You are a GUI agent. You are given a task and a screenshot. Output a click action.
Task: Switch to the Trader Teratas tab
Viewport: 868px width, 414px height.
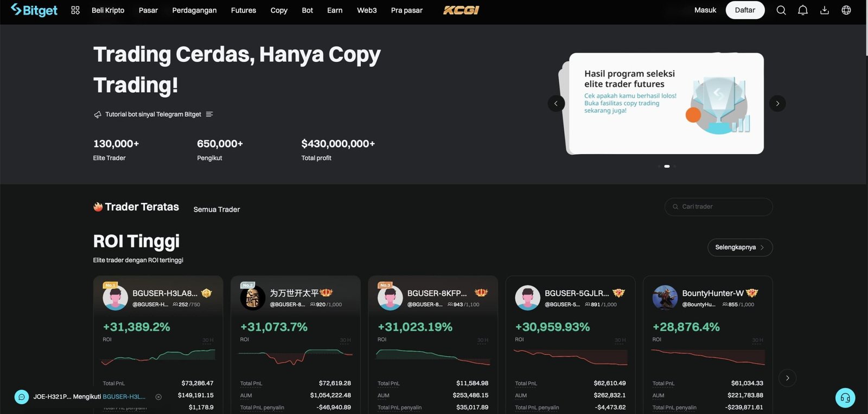(x=136, y=207)
